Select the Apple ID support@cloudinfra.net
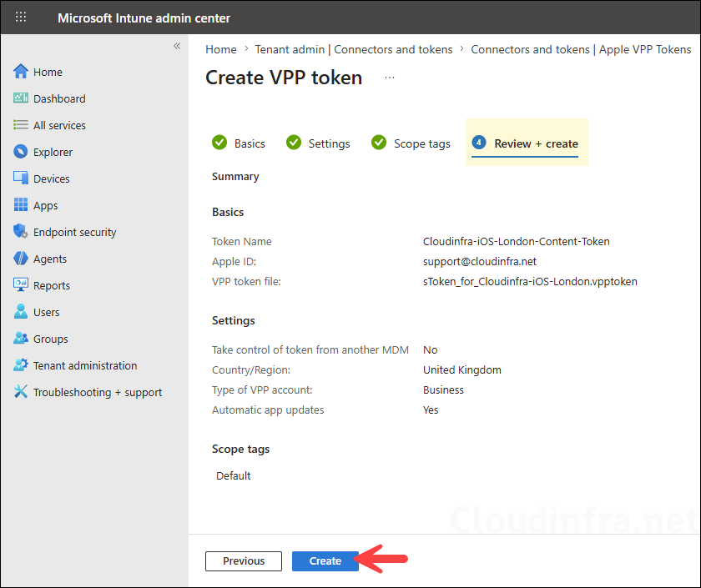Viewport: 701px width, 588px height. pyautogui.click(x=479, y=261)
